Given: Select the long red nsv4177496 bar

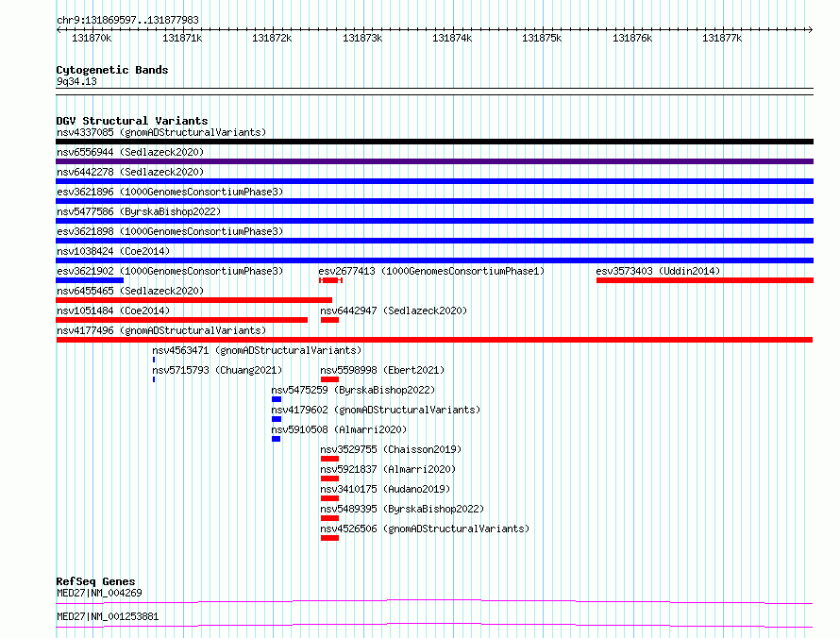Looking at the screenshot, I should click(434, 340).
